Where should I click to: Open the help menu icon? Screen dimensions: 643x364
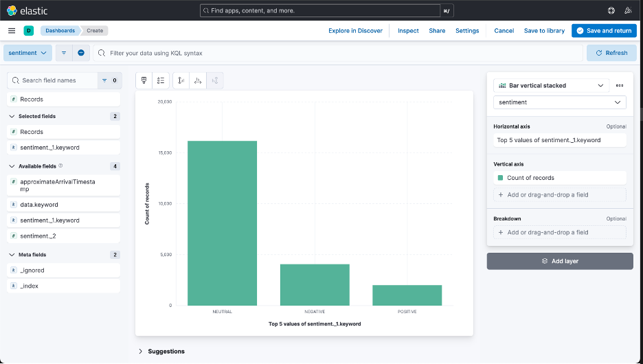tap(611, 11)
